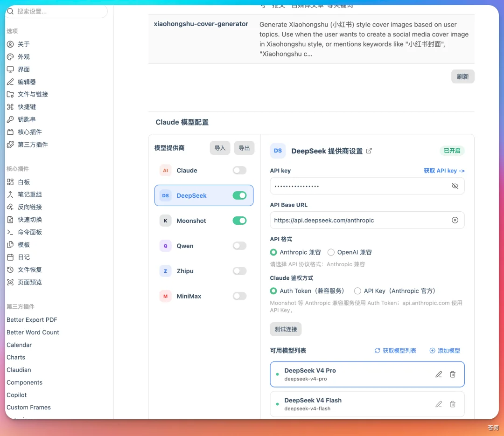Viewport: 504px width, 436px height.
Task: Select the 界面 monitor icon
Action: tap(10, 69)
